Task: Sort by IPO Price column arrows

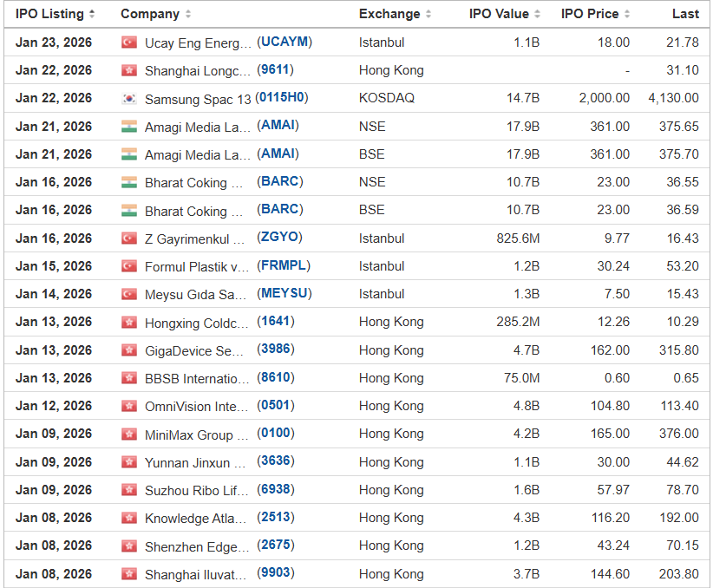Action: (x=627, y=14)
